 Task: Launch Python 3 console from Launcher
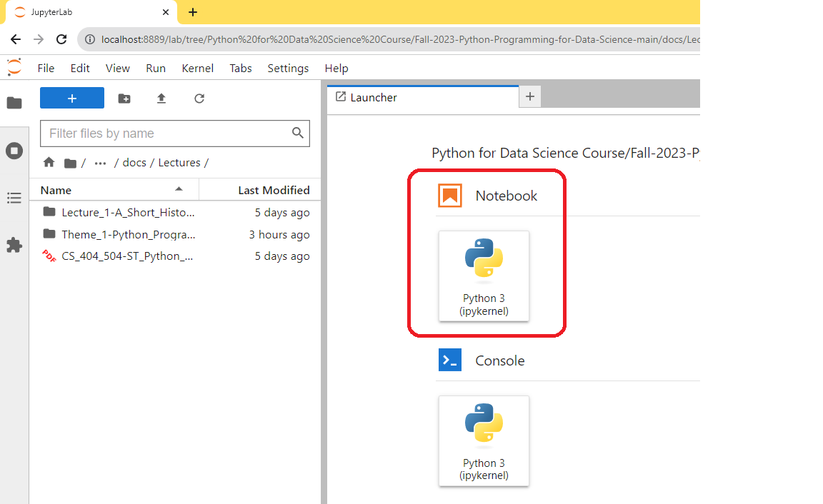[x=484, y=440]
